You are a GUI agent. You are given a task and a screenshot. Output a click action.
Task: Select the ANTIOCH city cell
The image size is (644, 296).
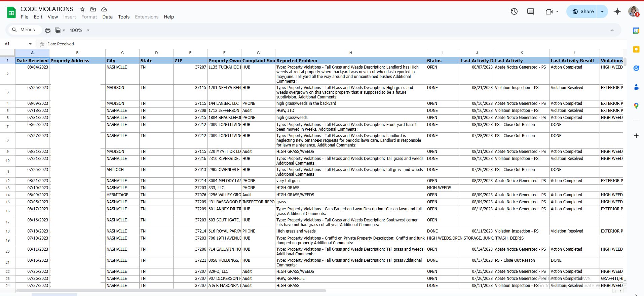(x=122, y=172)
